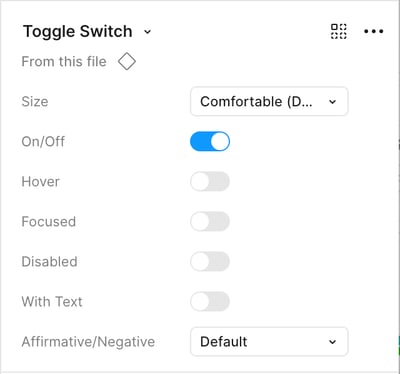
Task: Open the three-dot more options menu
Action: 373,31
